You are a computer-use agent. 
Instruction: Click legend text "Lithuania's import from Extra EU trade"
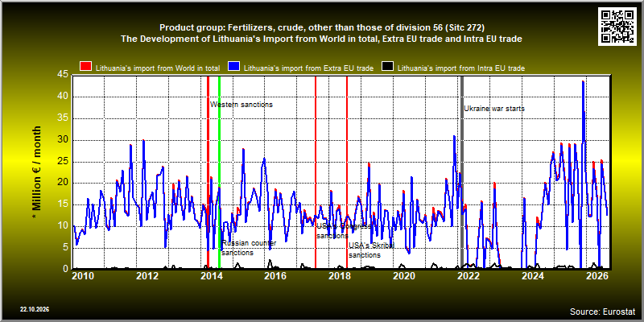coord(308,68)
